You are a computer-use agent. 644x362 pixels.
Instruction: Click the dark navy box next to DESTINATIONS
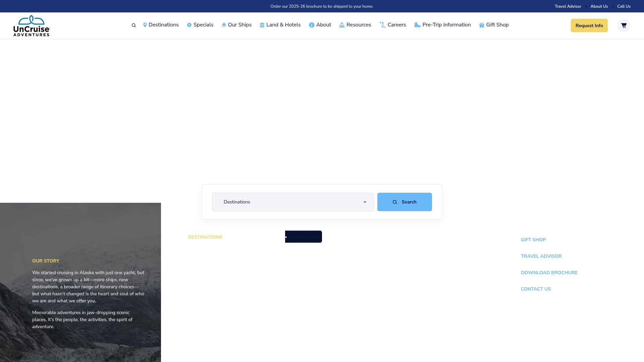(x=304, y=237)
